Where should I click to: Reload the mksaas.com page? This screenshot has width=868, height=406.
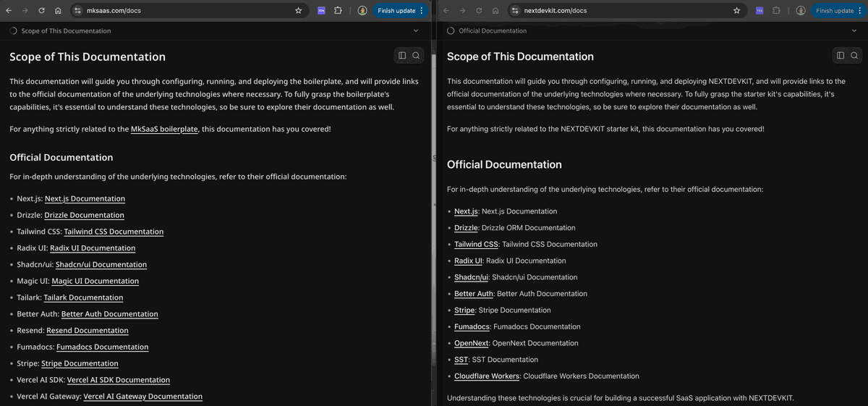click(41, 11)
